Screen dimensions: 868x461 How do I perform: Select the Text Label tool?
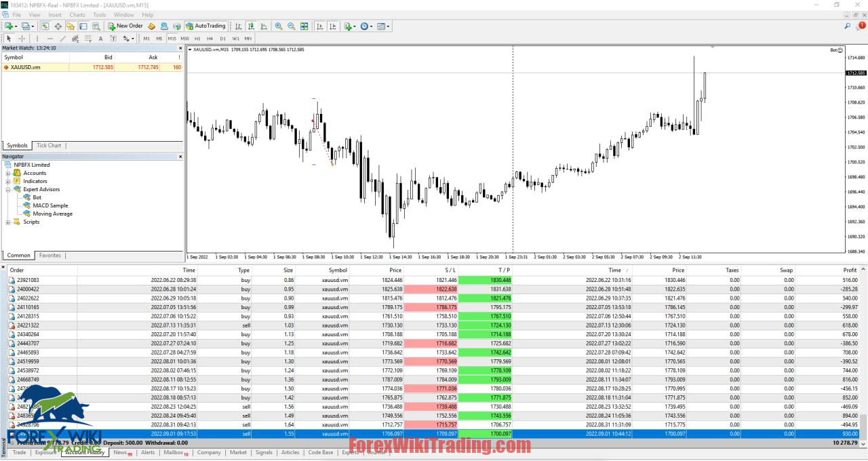pos(113,39)
